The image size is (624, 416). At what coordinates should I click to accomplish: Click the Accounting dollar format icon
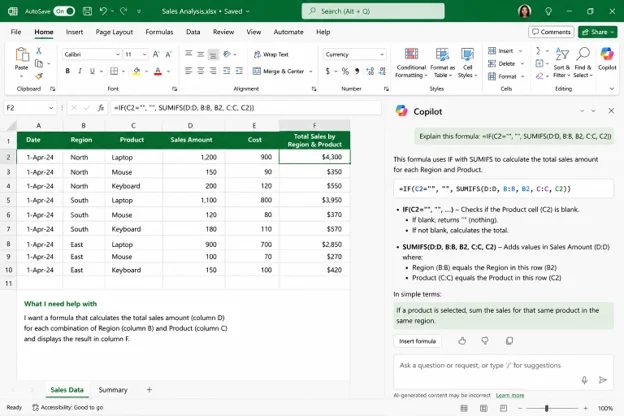(328, 71)
